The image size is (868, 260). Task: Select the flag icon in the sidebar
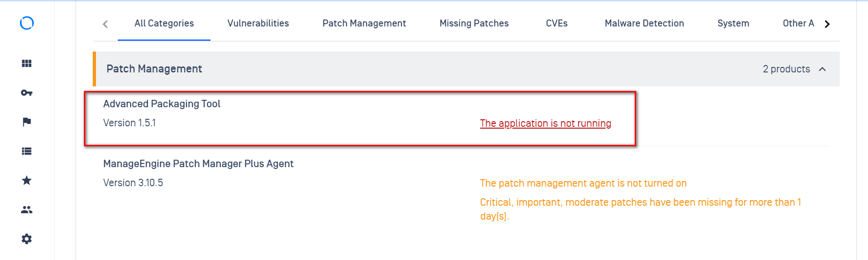point(27,122)
